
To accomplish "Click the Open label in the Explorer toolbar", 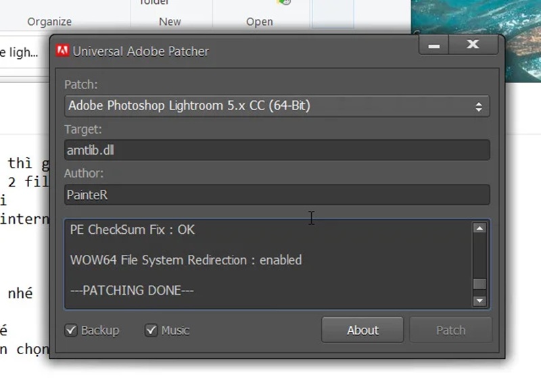I will coord(260,21).
